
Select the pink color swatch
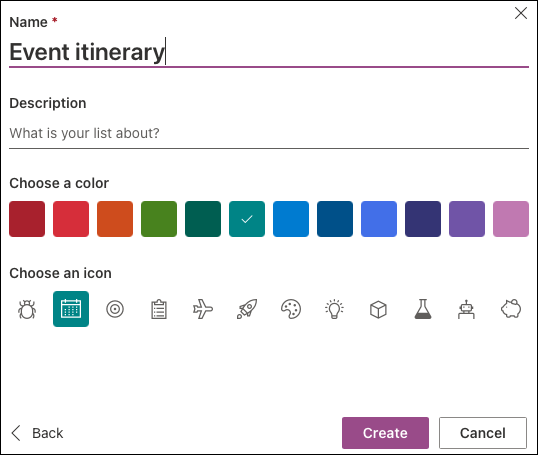[x=511, y=219]
